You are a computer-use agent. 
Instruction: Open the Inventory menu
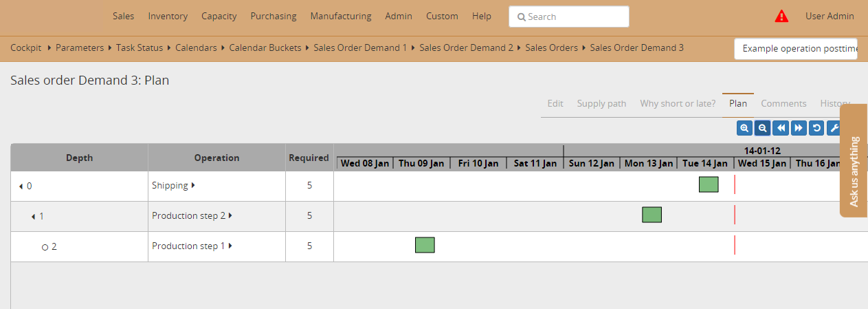click(x=168, y=16)
